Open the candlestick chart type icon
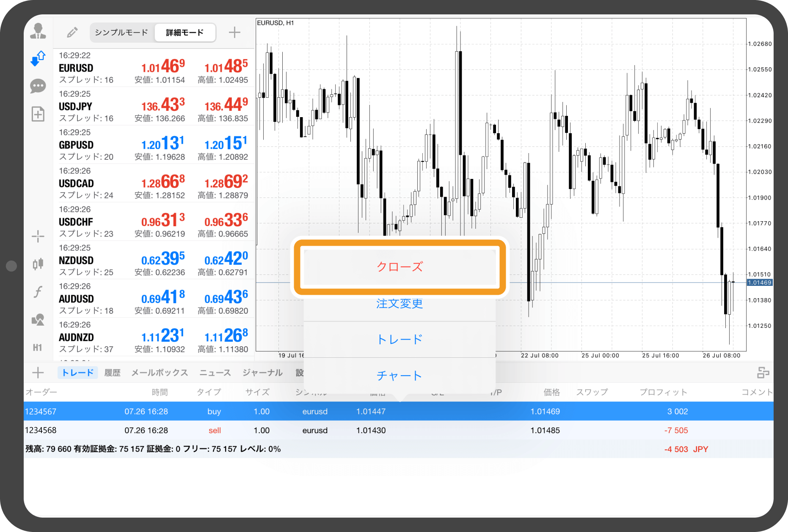 (38, 264)
